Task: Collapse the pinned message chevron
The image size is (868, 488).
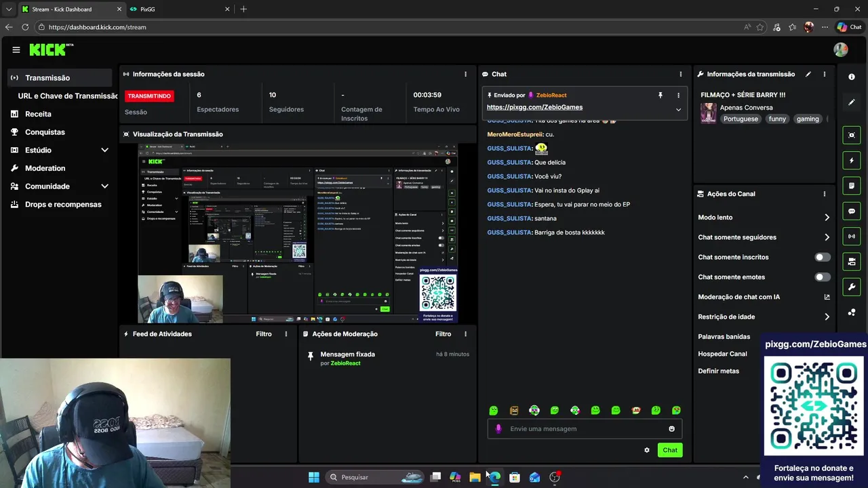Action: point(678,109)
